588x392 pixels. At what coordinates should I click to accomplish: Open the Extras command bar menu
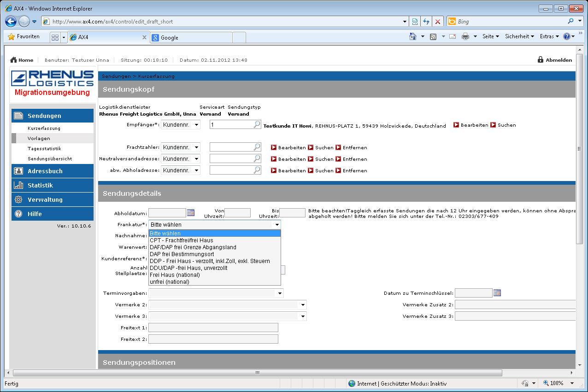coord(549,36)
